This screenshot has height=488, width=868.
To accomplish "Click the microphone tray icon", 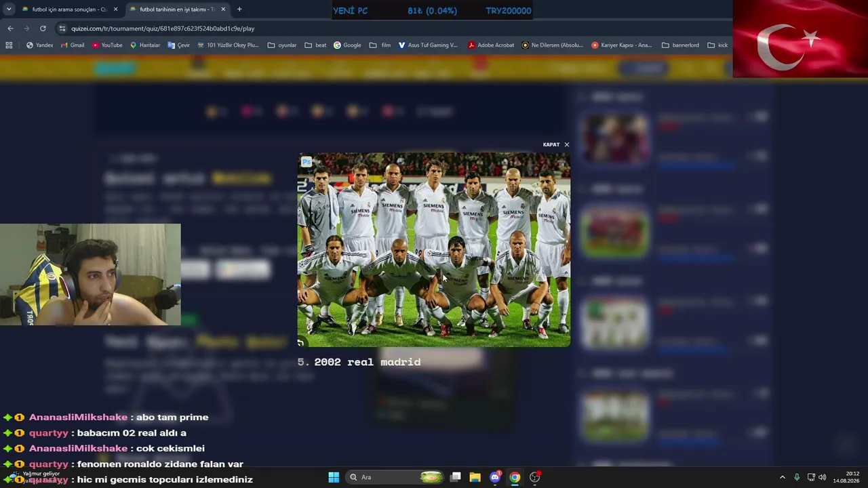I will click(797, 477).
